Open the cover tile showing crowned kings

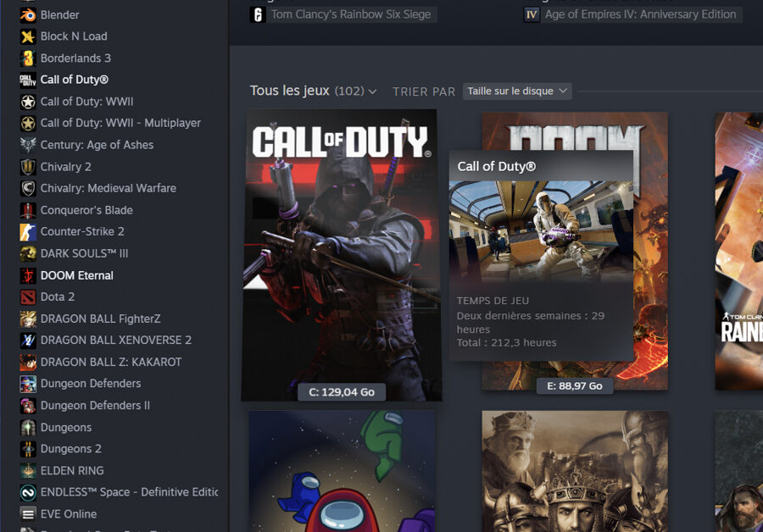(575, 471)
